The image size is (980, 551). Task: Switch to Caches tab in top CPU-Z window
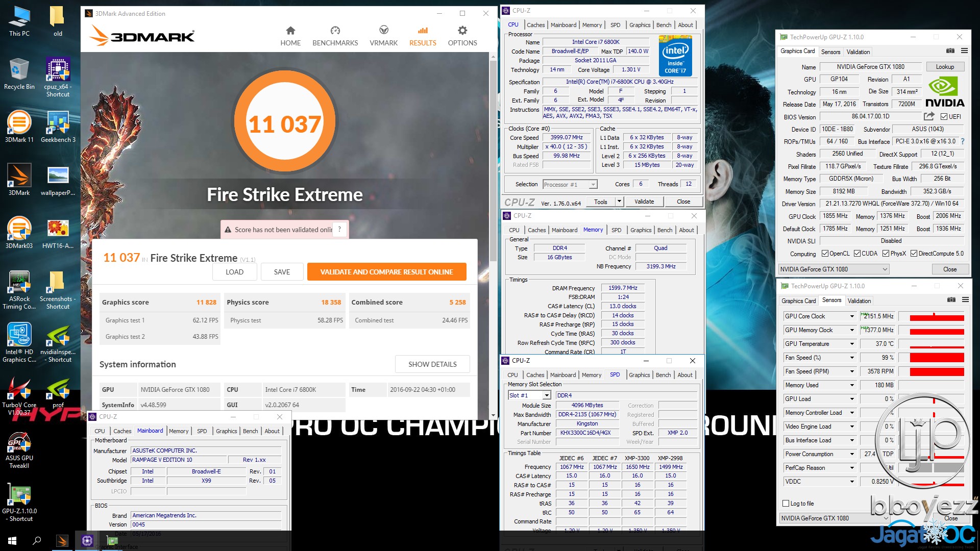(x=535, y=25)
